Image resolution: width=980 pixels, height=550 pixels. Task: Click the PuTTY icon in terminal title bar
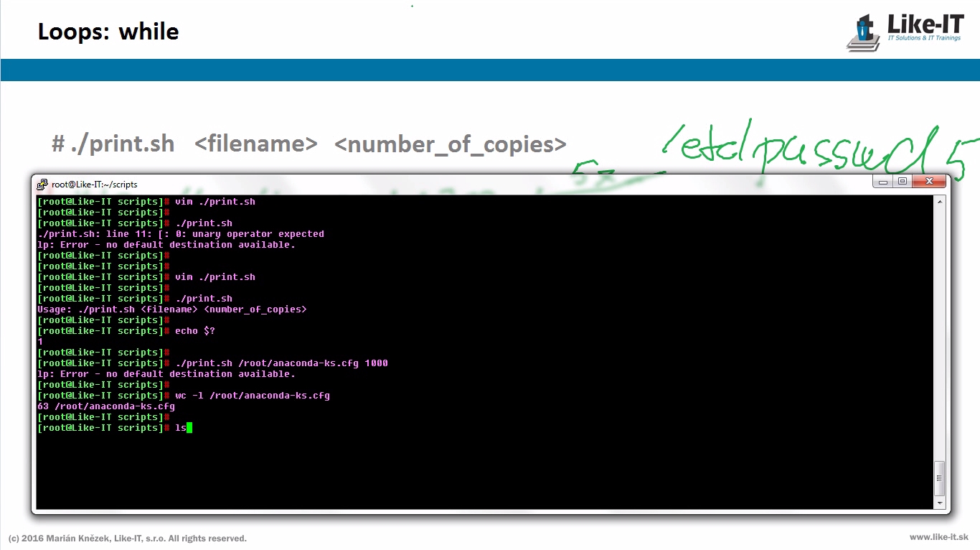click(x=43, y=185)
